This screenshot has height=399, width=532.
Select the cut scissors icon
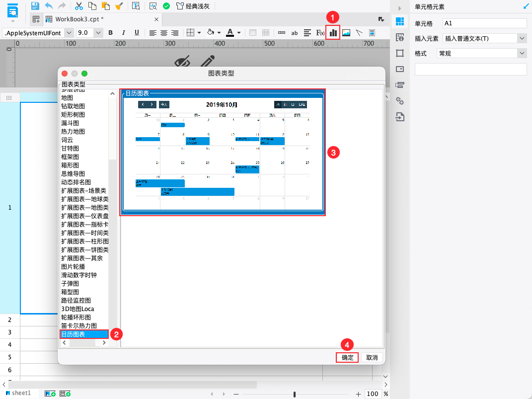[78, 6]
